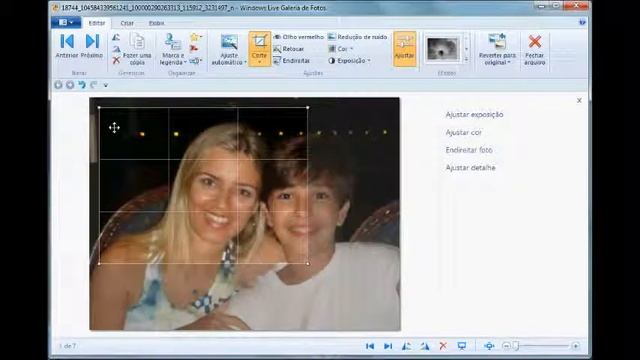This screenshot has height=360, width=640.
Task: Redo the last edit
Action: (94, 85)
